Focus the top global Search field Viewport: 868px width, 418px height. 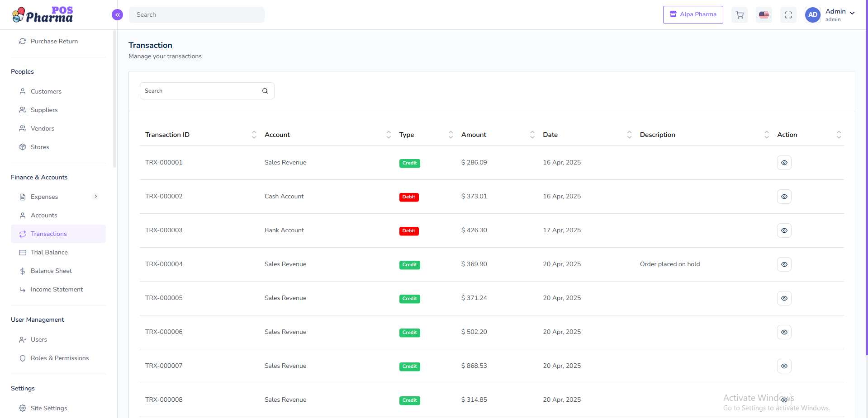[197, 15]
